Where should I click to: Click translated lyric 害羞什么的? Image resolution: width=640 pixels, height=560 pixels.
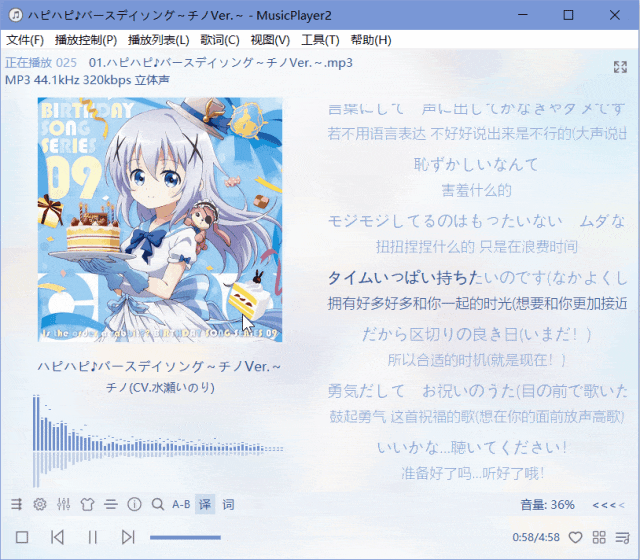coord(476,190)
